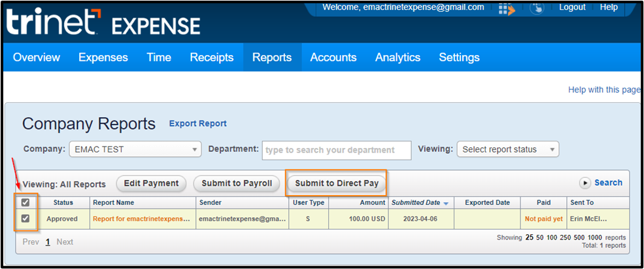Click Submit to Payroll button
The image size is (644, 269).
237,183
